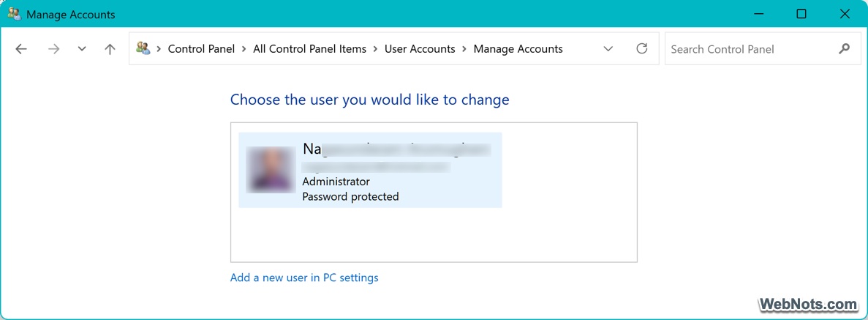Viewport: 868px width, 320px height.
Task: Click the search magnifier icon
Action: (x=845, y=49)
